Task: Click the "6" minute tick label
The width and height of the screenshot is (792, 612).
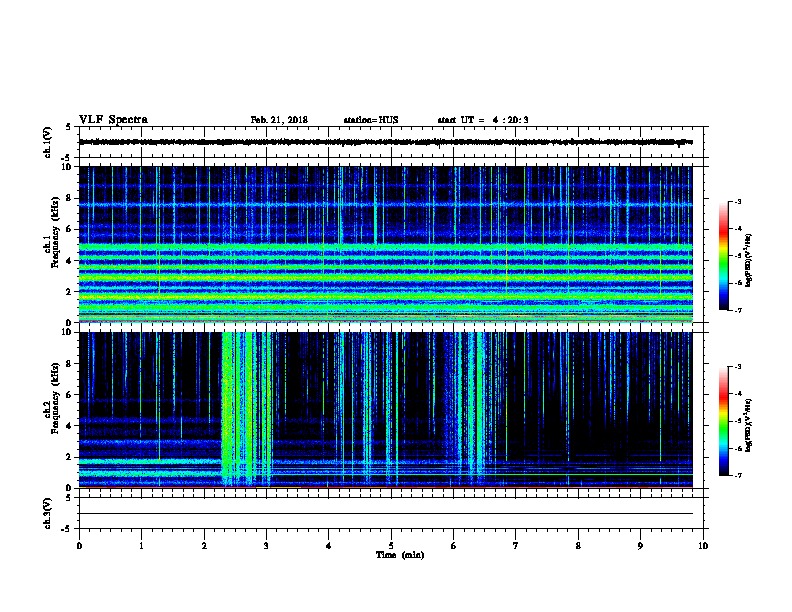Action: tap(453, 546)
